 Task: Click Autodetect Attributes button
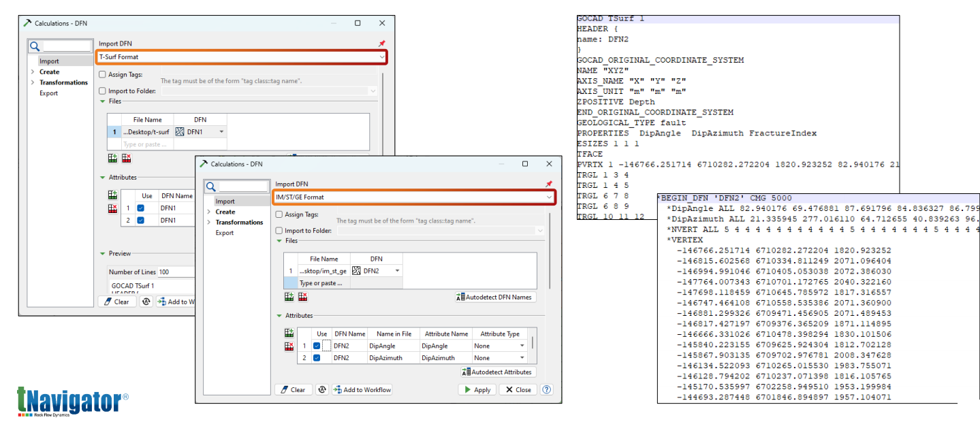(x=499, y=372)
